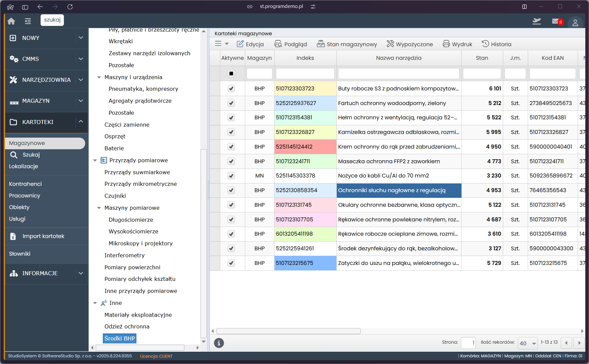Uncheck Aktywne for Nożyce do kabli row
Viewport: 589px width, 364px height.
pyautogui.click(x=231, y=176)
